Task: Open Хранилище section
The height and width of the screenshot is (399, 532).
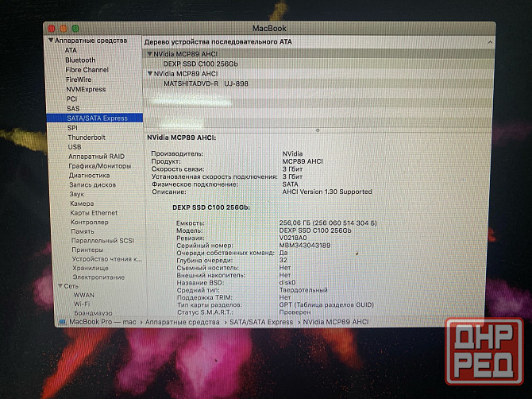Action: click(x=91, y=268)
